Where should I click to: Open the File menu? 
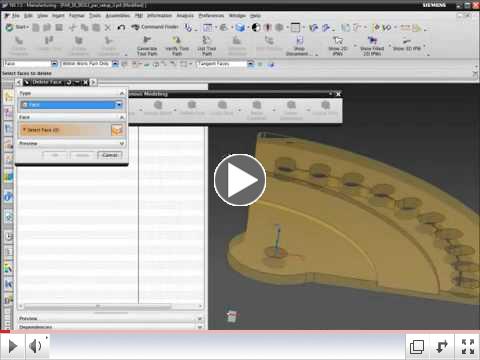(x=16, y=16)
